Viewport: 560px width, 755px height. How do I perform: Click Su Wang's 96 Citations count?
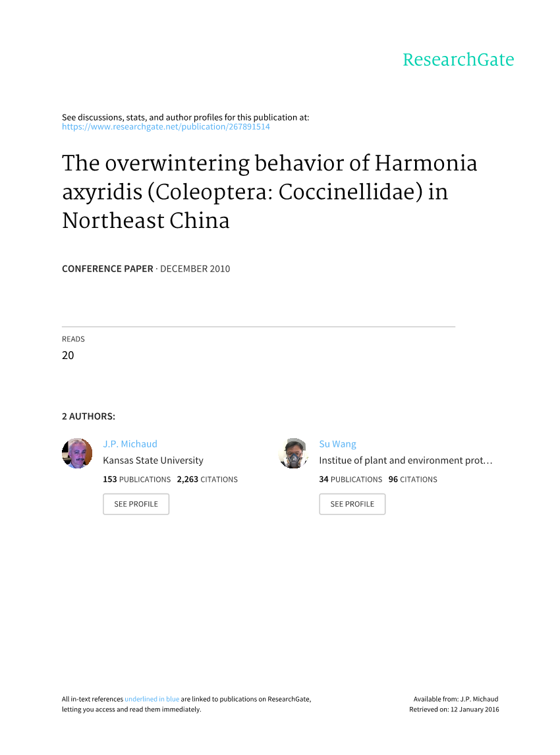coord(412,480)
